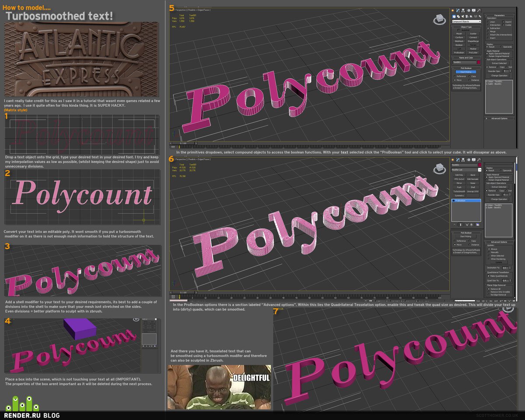Expand the collapsed Advanced Options rollout
Image resolution: width=525 pixels, height=420 pixels.
(499, 118)
